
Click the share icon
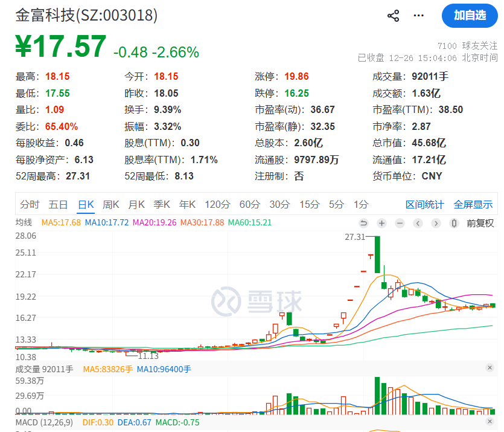coord(393,16)
